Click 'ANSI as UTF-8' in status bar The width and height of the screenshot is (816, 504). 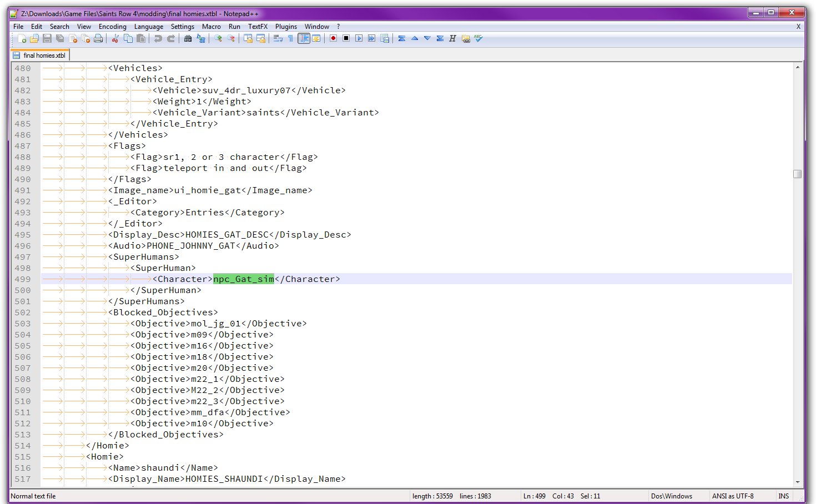733,496
